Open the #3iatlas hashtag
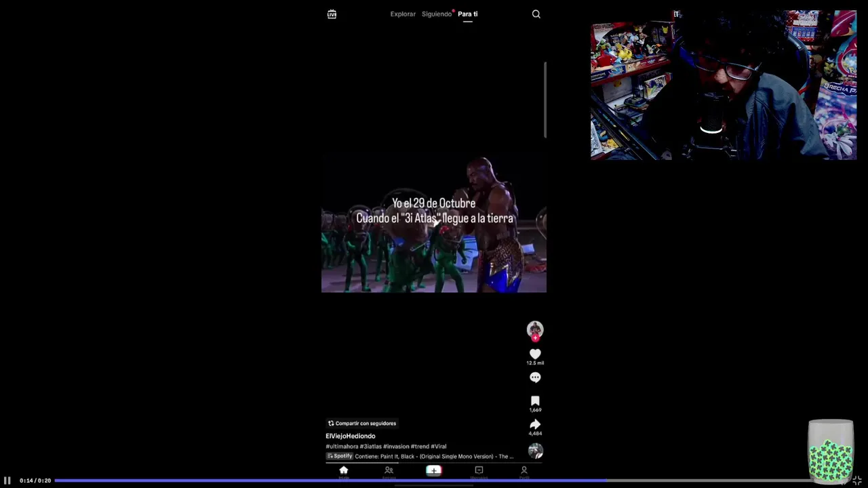 [x=370, y=447]
